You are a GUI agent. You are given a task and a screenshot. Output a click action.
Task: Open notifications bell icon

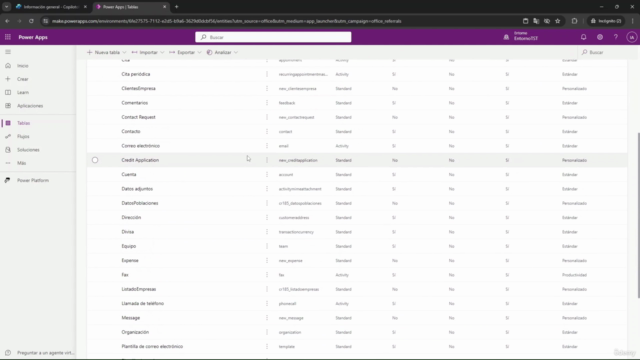click(584, 37)
